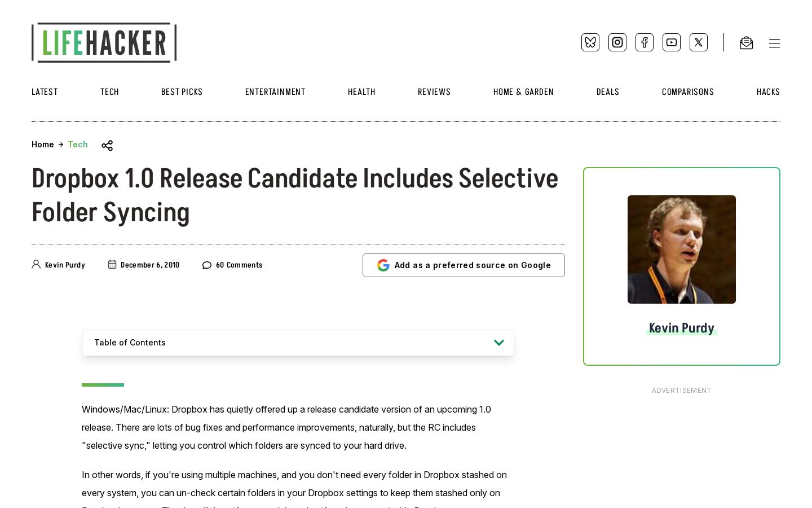
Task: Open the hamburger menu icon
Action: (x=775, y=43)
